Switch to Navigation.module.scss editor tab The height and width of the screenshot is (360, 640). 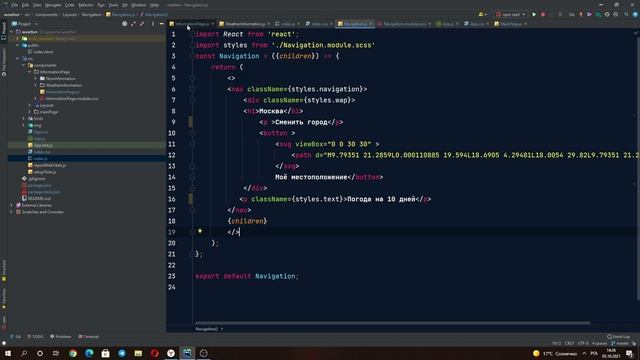click(x=404, y=24)
